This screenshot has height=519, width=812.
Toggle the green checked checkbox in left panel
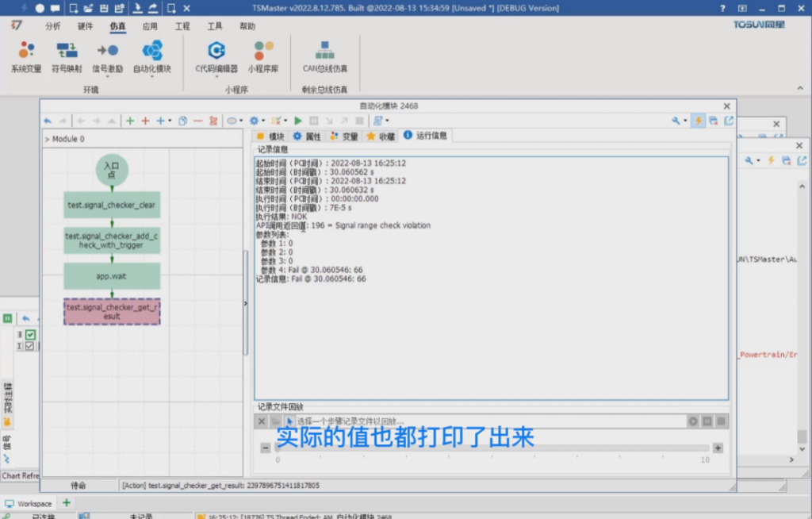31,334
